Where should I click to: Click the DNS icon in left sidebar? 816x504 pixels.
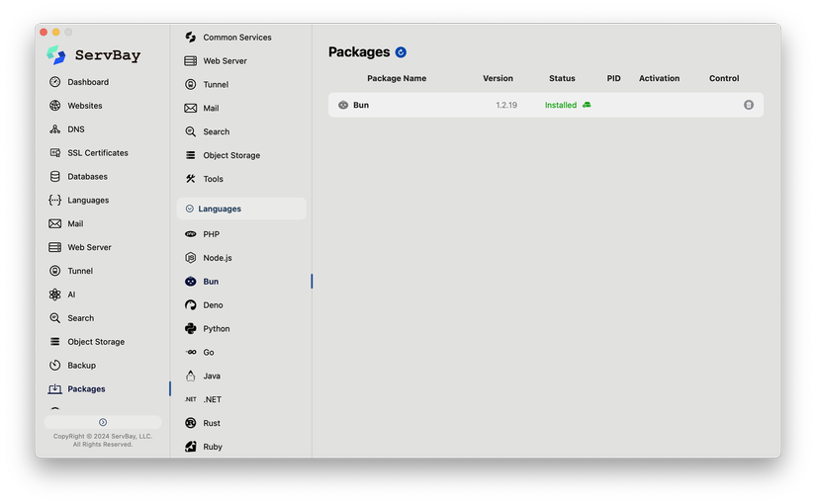[x=54, y=129]
